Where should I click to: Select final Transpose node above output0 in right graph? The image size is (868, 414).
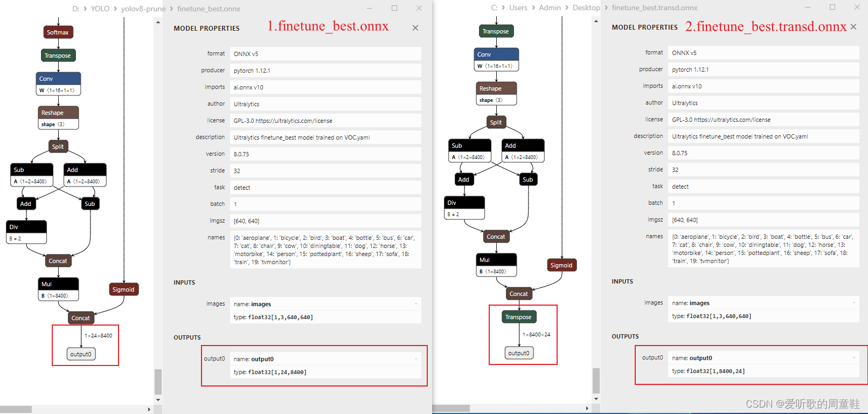tap(518, 317)
